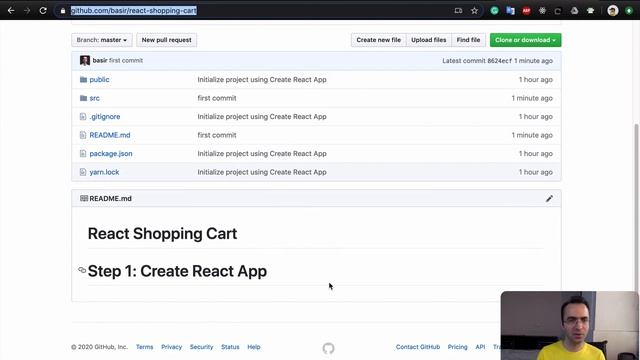This screenshot has height=360, width=640.
Task: Reload the page with refresh icon
Action: click(x=43, y=11)
